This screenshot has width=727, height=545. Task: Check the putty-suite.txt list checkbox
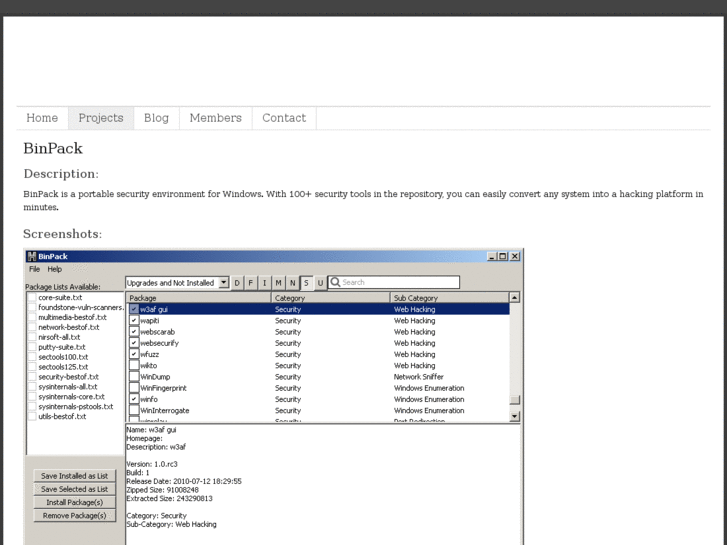click(32, 347)
